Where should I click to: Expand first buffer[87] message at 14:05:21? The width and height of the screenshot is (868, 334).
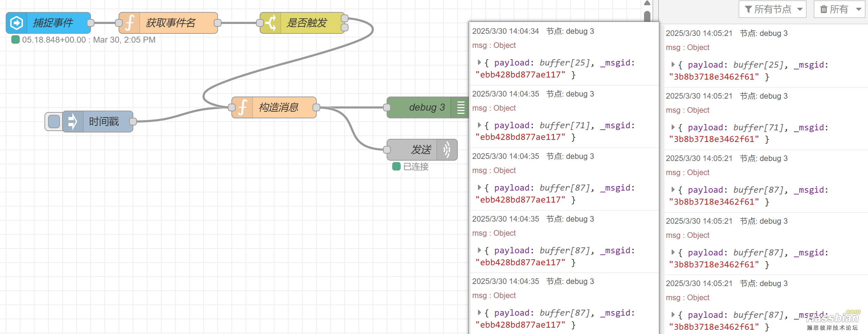(673, 190)
